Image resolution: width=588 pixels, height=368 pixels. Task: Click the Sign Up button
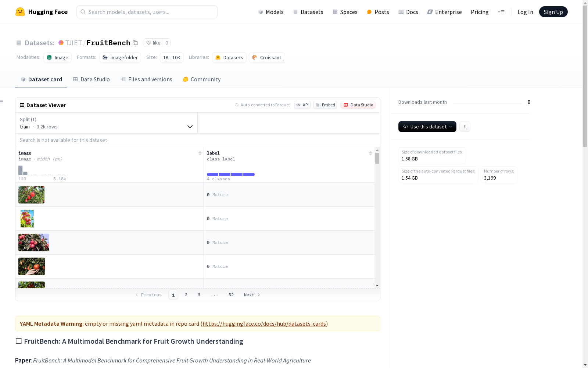[x=553, y=12]
